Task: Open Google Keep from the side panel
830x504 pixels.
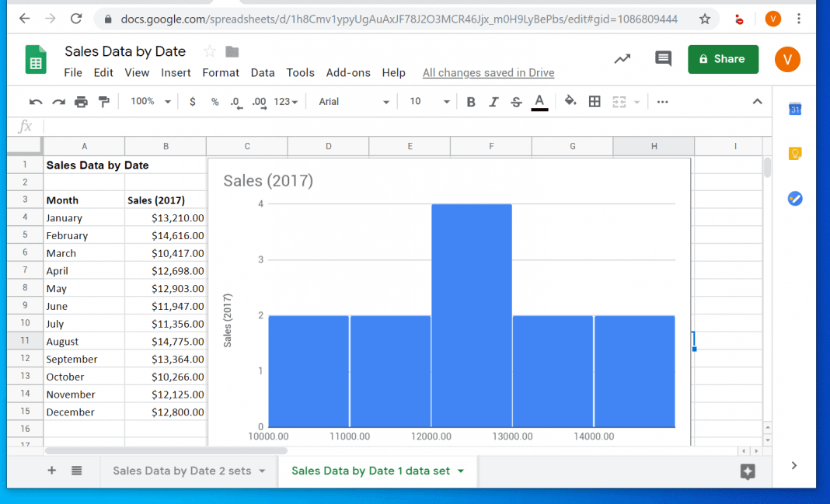Action: [x=794, y=153]
